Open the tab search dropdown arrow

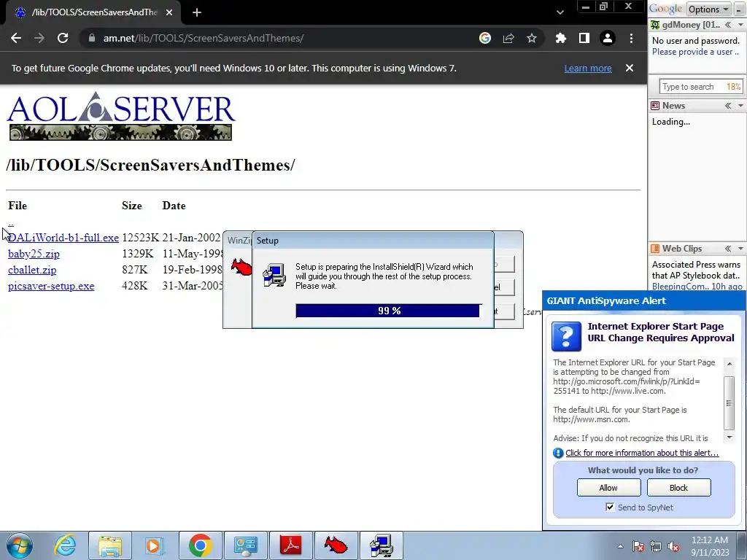(x=560, y=12)
